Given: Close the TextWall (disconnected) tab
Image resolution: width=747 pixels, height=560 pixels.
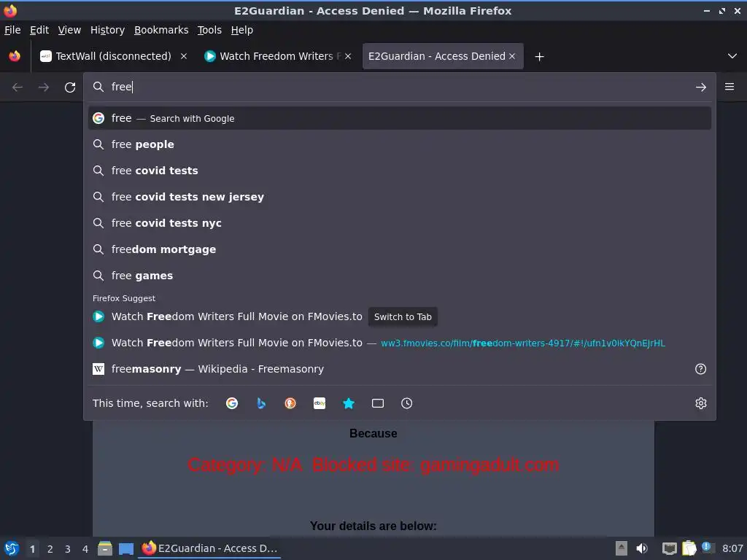Looking at the screenshot, I should (x=183, y=56).
